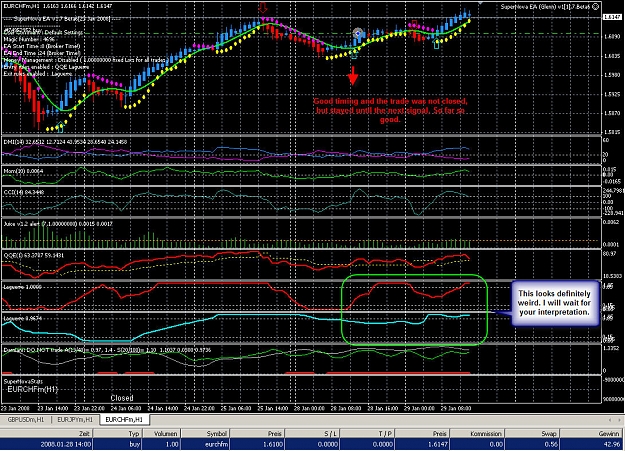Click the 42.96 profit cell
The image size is (625, 451).
click(612, 444)
